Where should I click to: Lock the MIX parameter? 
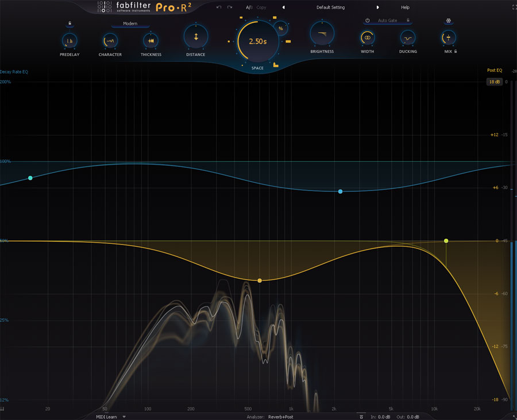coord(456,51)
